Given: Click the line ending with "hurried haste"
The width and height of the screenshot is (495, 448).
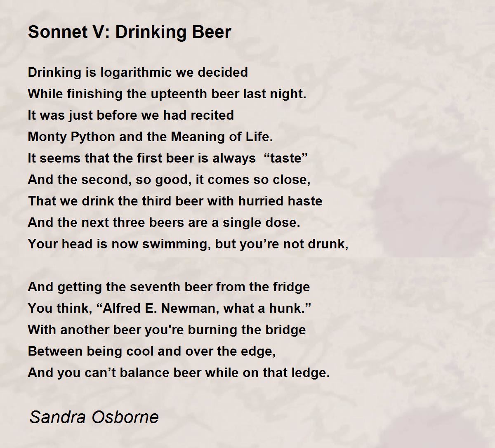Looking at the screenshot, I should point(175,201).
